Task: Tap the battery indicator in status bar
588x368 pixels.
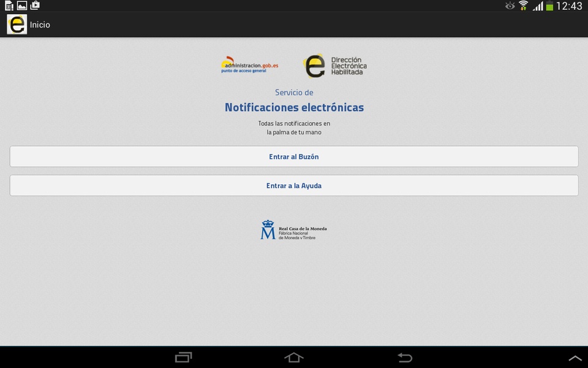Action: click(549, 6)
